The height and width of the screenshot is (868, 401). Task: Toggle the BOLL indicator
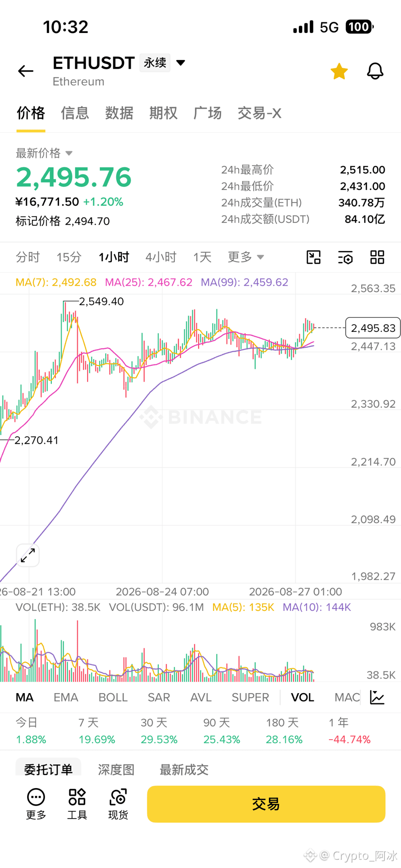(x=113, y=697)
